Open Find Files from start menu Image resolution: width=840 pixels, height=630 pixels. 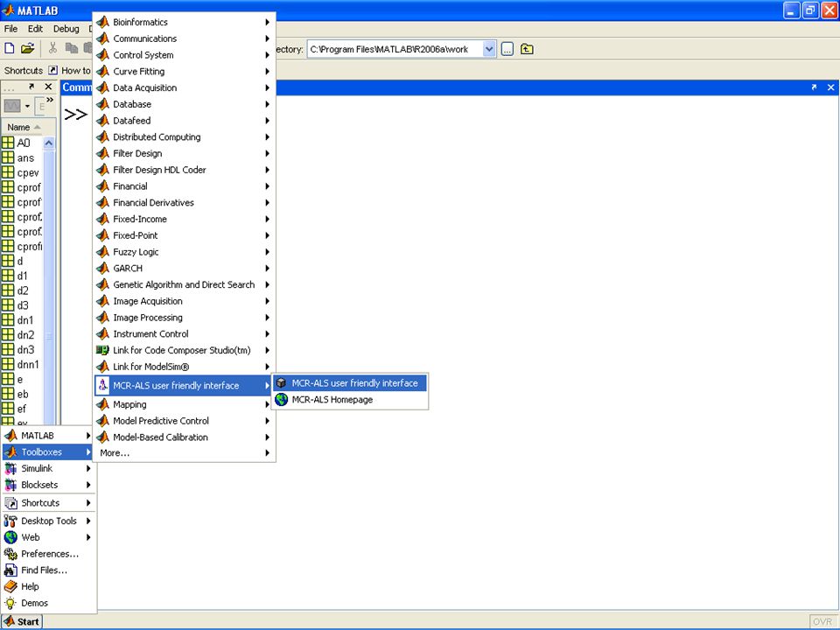coord(48,570)
